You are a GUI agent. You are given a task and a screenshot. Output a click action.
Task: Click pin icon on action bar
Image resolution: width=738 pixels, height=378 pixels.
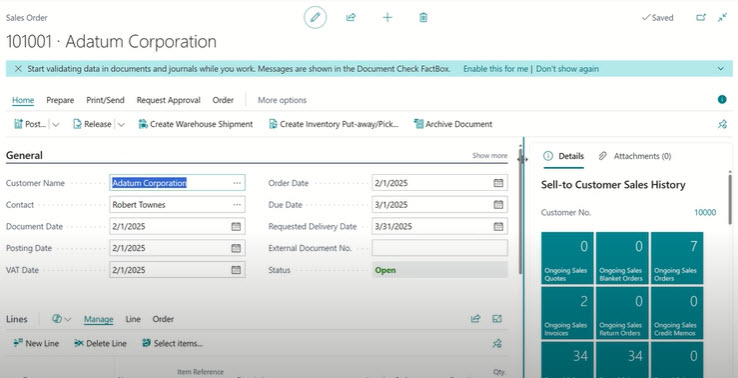click(722, 124)
